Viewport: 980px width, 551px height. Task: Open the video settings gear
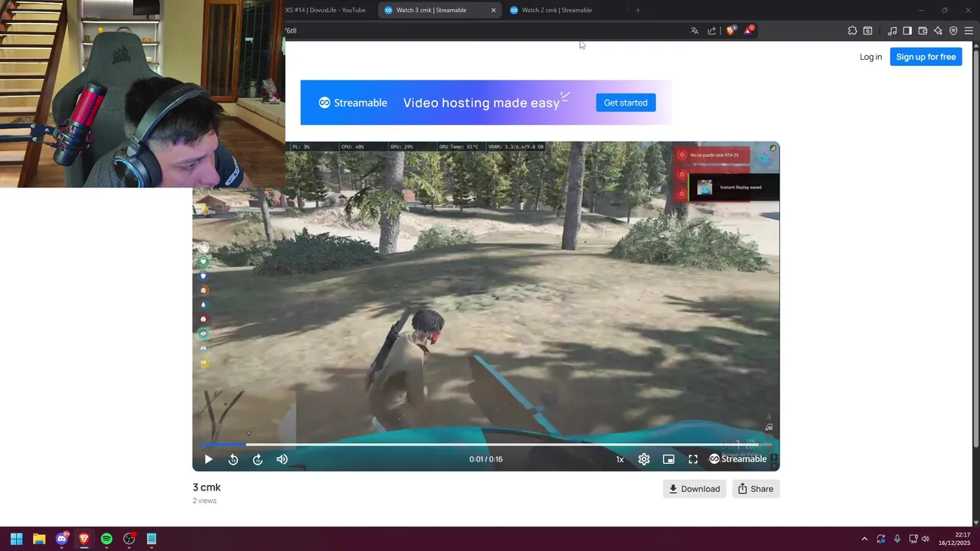point(644,459)
